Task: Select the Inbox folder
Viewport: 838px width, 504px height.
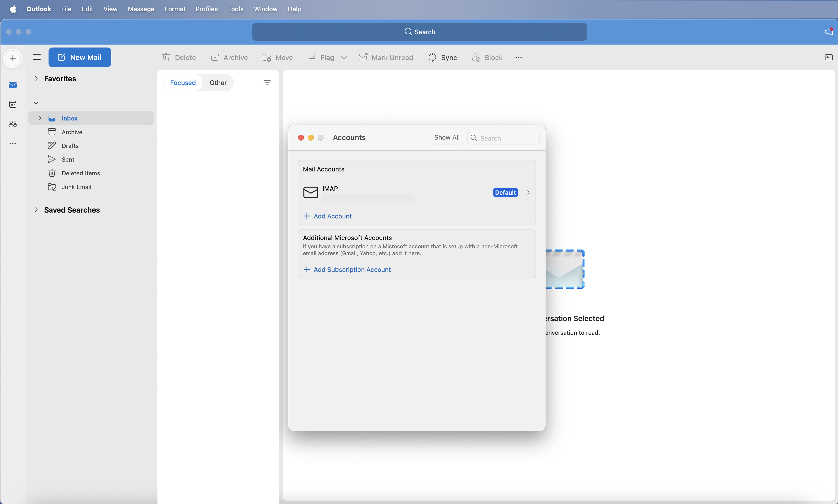Action: coord(91,118)
